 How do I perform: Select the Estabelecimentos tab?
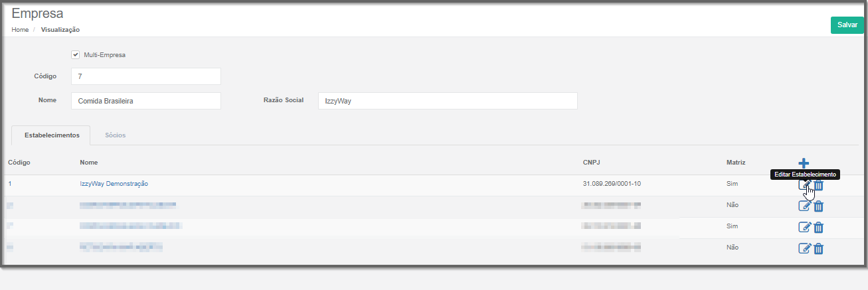52,135
